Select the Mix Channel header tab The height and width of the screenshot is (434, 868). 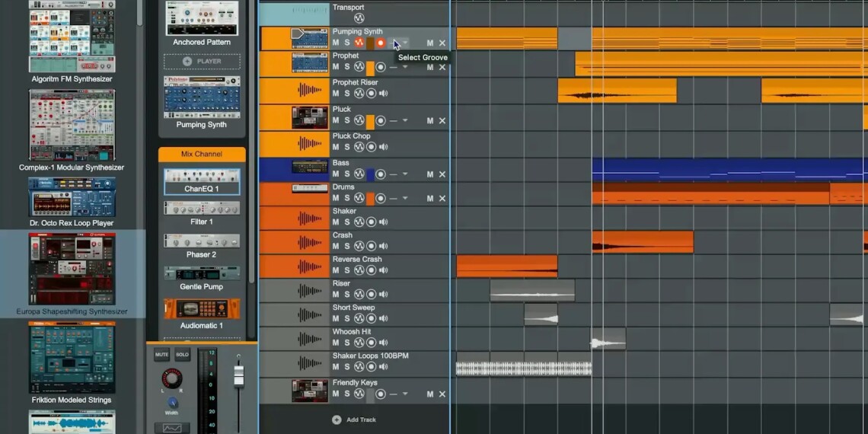pyautogui.click(x=202, y=155)
